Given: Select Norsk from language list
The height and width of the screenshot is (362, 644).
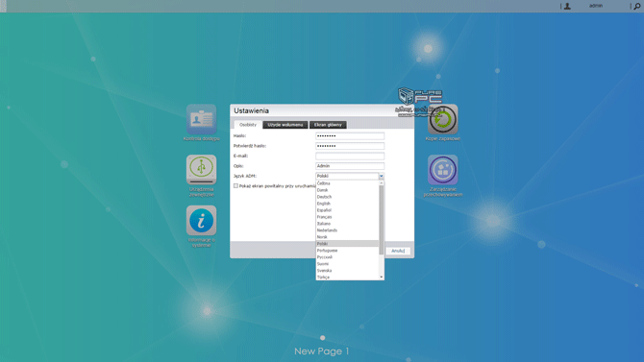Looking at the screenshot, I should 347,237.
